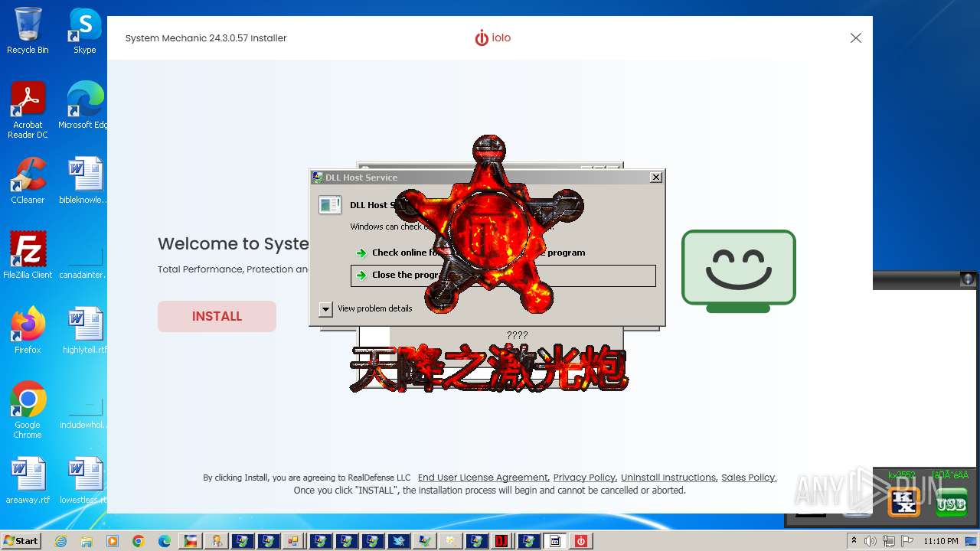This screenshot has width=980, height=551.
Task: Open Internet Explorer from the taskbar
Action: [61, 541]
